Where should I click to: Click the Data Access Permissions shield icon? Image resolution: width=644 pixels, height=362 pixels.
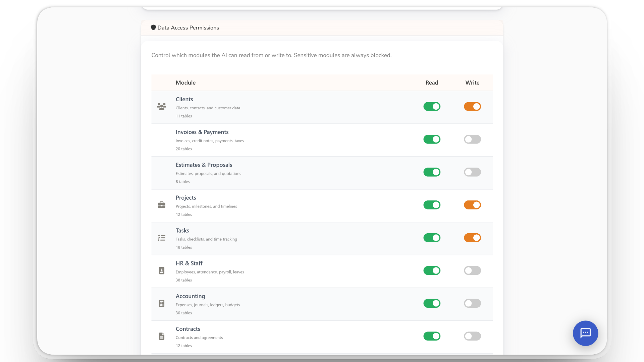tap(153, 27)
